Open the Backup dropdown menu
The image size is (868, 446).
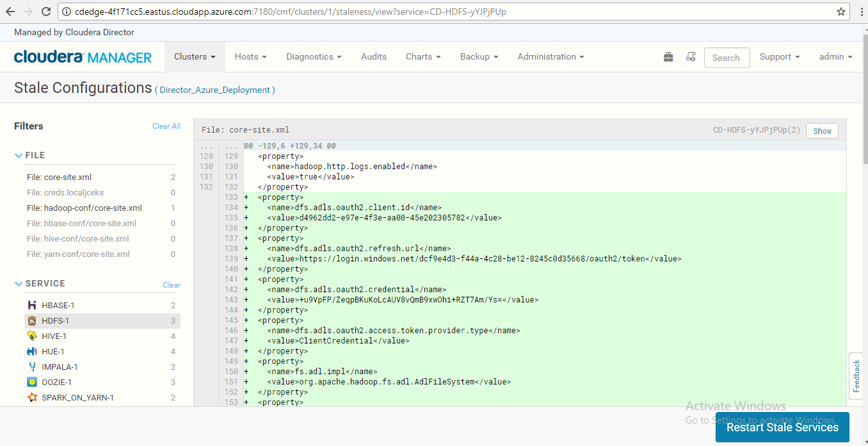[479, 57]
